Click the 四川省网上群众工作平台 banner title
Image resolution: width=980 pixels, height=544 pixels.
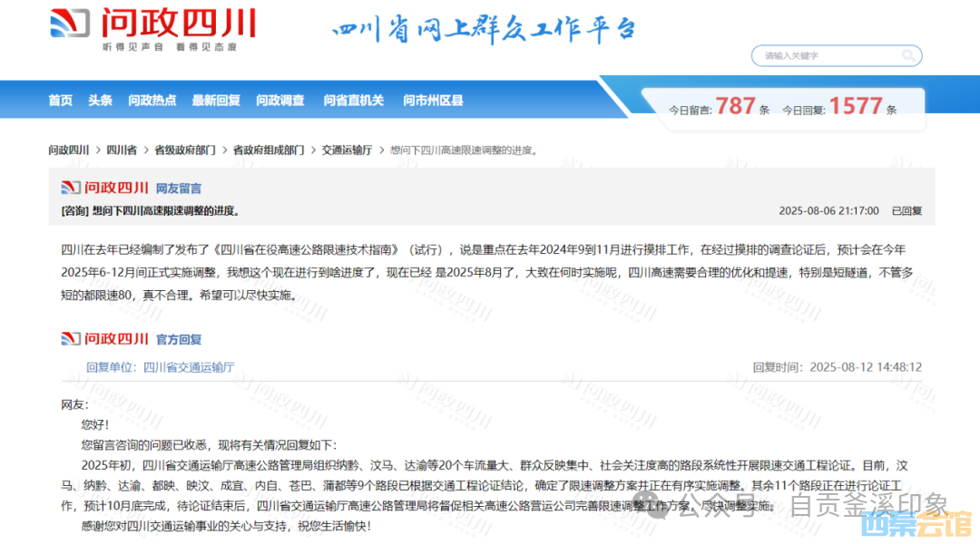click(x=484, y=31)
